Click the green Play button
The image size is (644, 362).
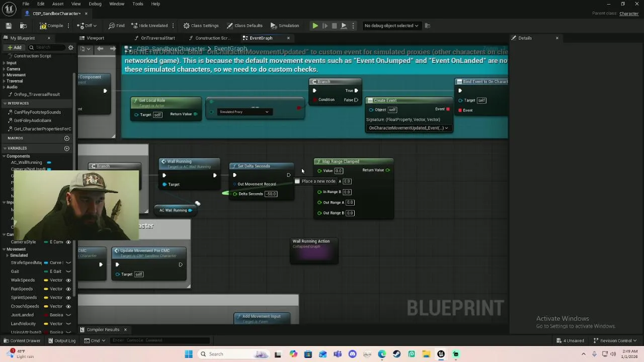[x=315, y=26]
